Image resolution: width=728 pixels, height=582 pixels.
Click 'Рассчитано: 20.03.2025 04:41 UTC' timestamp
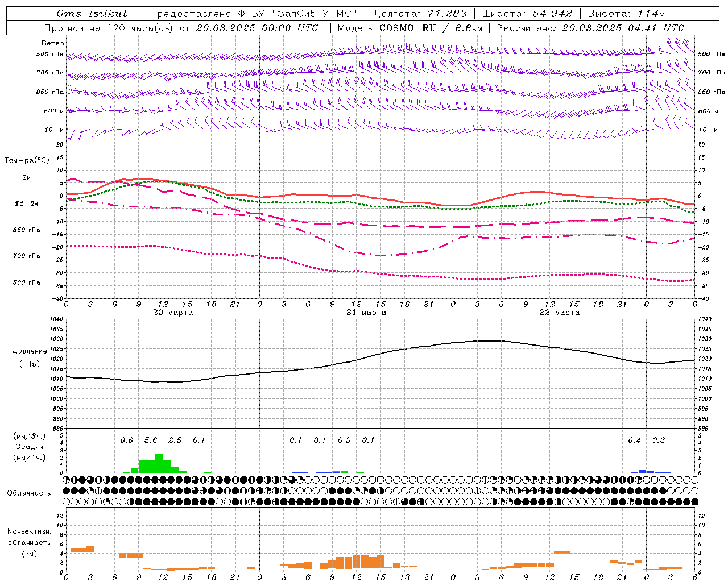pos(590,28)
